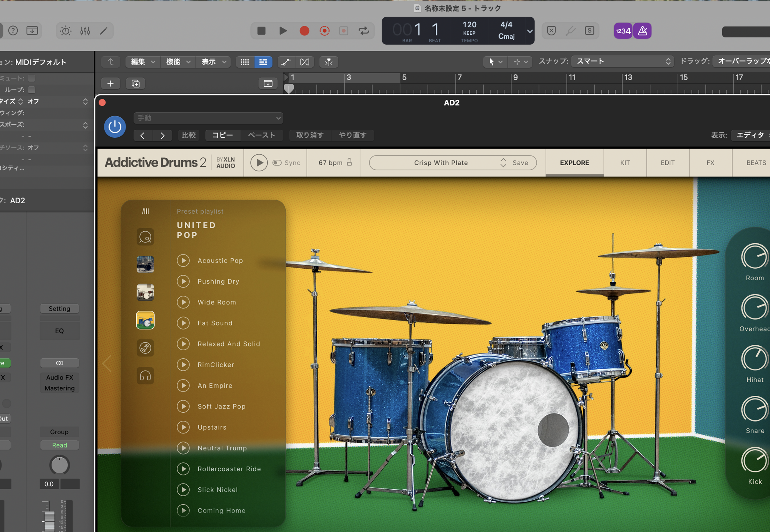This screenshot has width=770, height=532.
Task: Open the 手動 preset dropdown
Action: [x=208, y=118]
